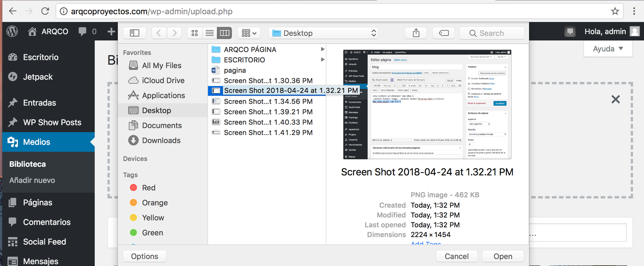
Task: Open the Desktop location dropdown
Action: [x=324, y=33]
